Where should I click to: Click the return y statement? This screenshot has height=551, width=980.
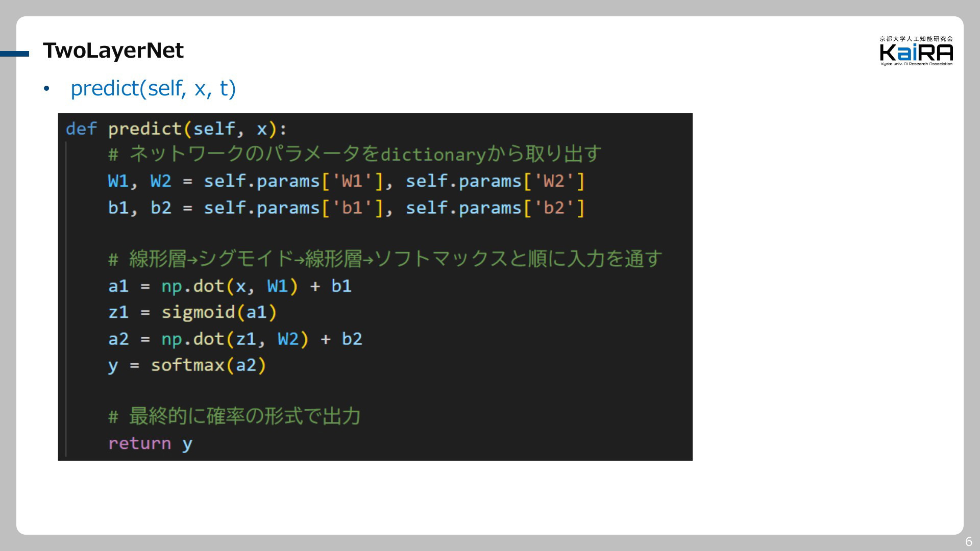point(150,443)
